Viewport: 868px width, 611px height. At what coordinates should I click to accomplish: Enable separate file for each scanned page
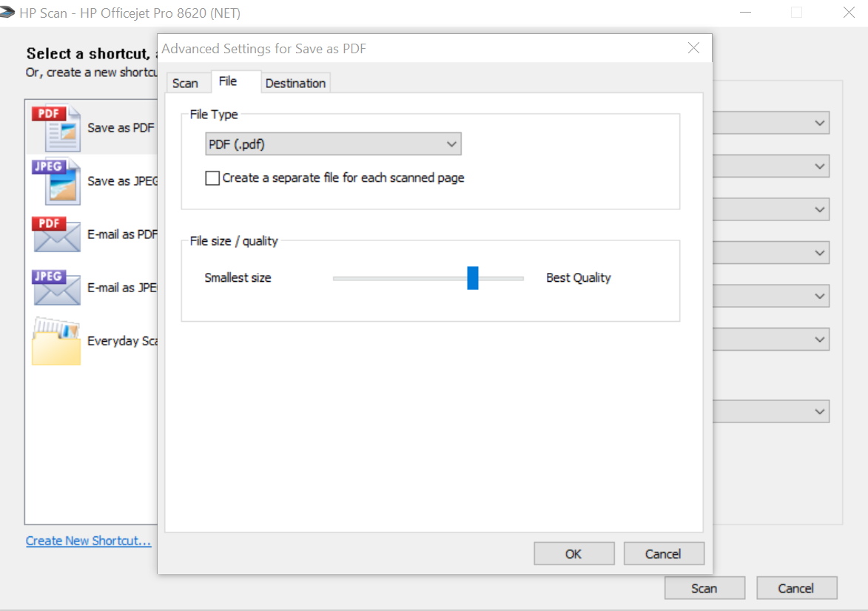point(212,178)
